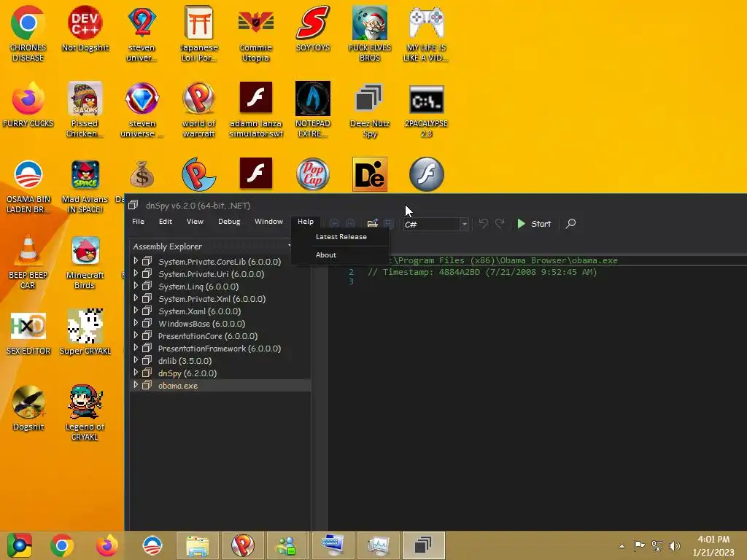The height and width of the screenshot is (560, 747).
Task: Expand dnlib assembly node
Action: [x=136, y=360]
